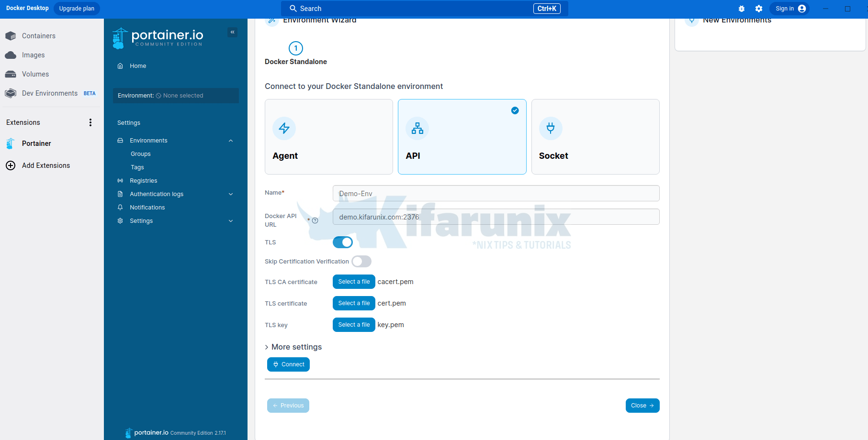The image size is (868, 440).
Task: Click the Previous button
Action: pyautogui.click(x=288, y=406)
